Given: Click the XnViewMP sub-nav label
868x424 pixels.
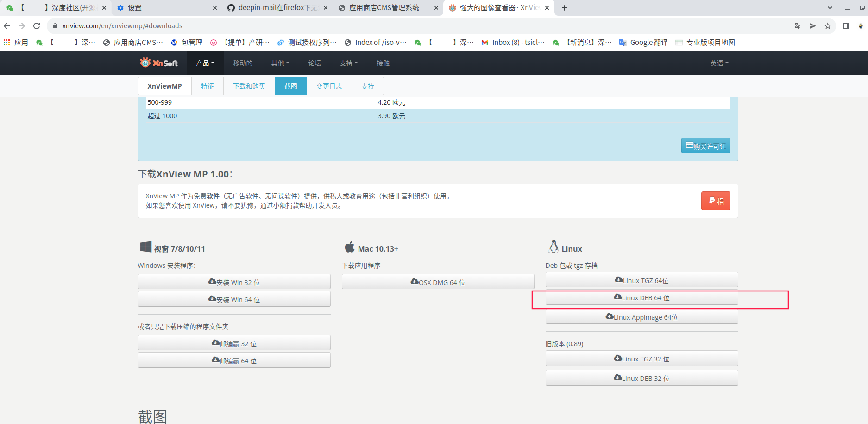Looking at the screenshot, I should pyautogui.click(x=164, y=86).
